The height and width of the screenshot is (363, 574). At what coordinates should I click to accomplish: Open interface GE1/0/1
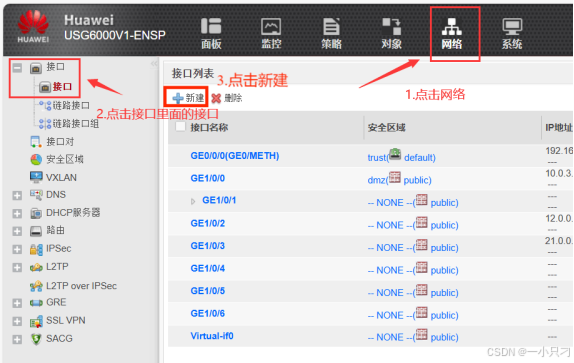click(x=219, y=200)
